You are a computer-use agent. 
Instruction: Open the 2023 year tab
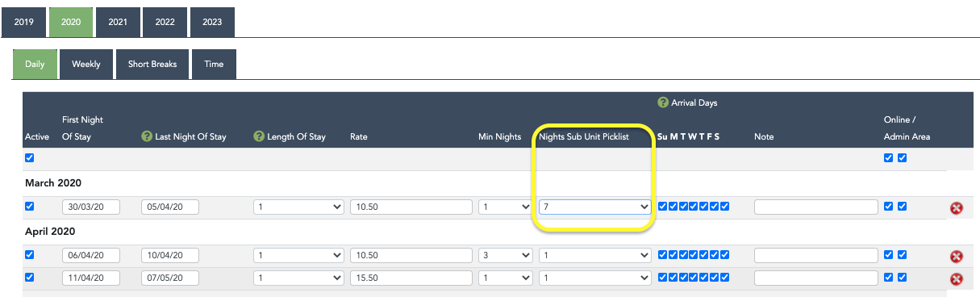click(212, 22)
